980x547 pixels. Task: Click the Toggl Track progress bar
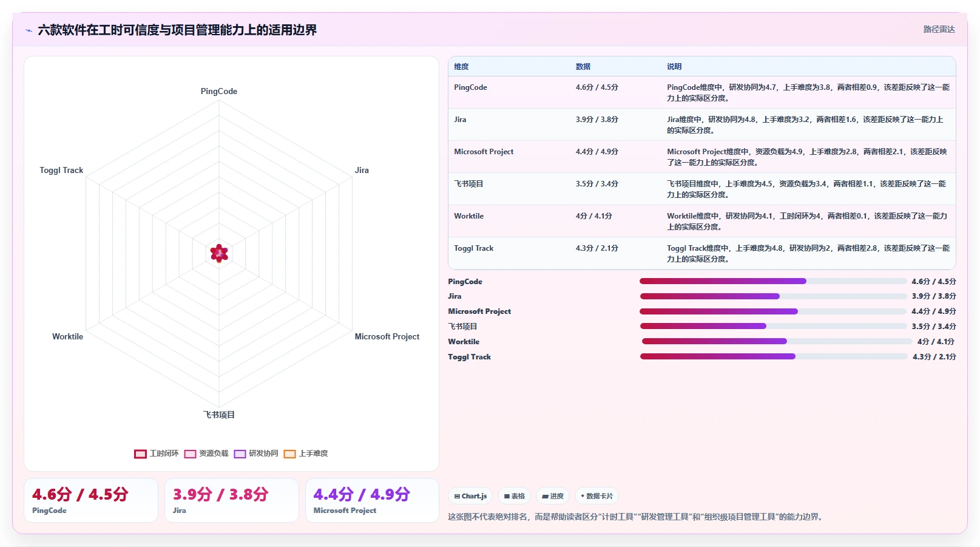(774, 356)
